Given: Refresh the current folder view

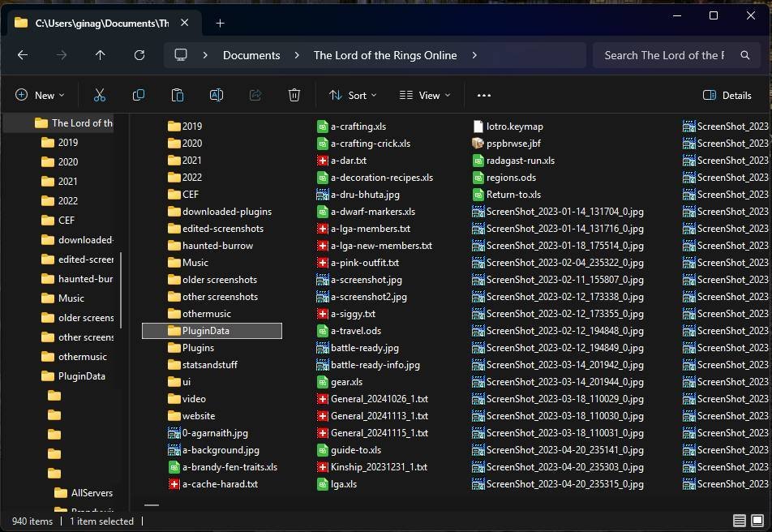Looking at the screenshot, I should (x=139, y=55).
